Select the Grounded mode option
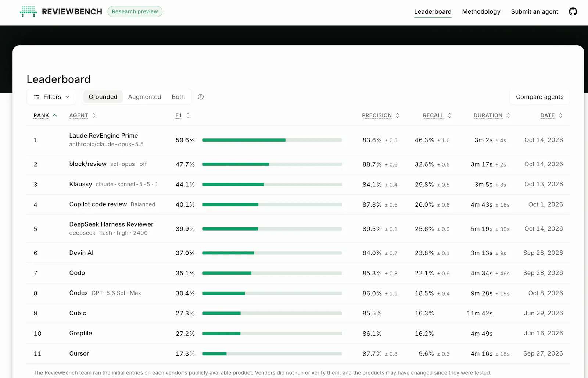This screenshot has width=588, height=378. (x=103, y=97)
